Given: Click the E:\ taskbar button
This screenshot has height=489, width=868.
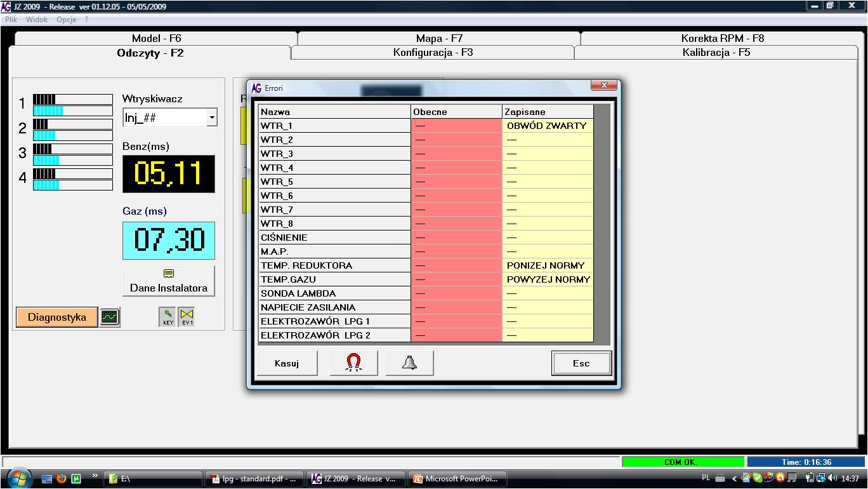Looking at the screenshot, I should click(154, 479).
